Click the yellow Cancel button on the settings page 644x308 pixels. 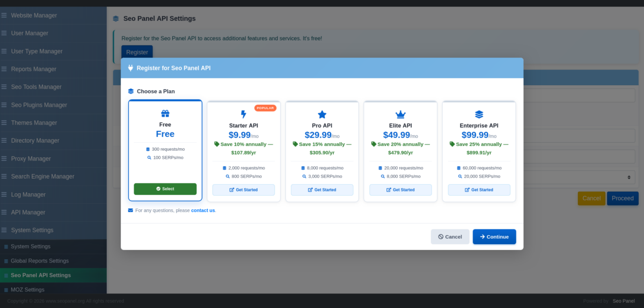(x=591, y=199)
